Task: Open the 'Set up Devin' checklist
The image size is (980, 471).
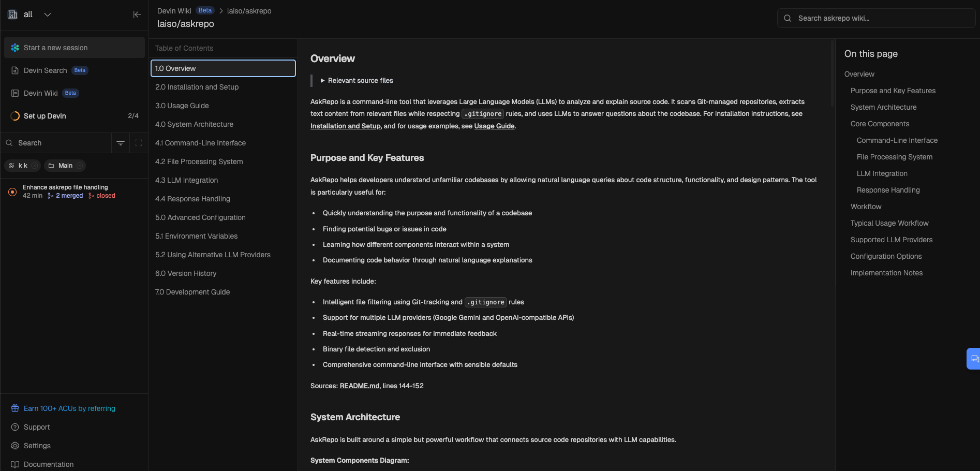Action: click(75, 116)
